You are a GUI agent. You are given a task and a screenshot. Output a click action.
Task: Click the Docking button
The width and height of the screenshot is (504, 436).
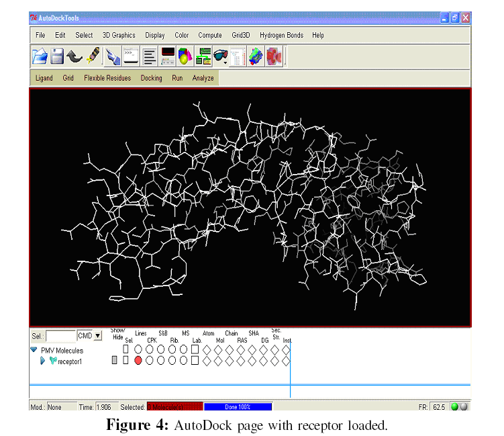[151, 78]
